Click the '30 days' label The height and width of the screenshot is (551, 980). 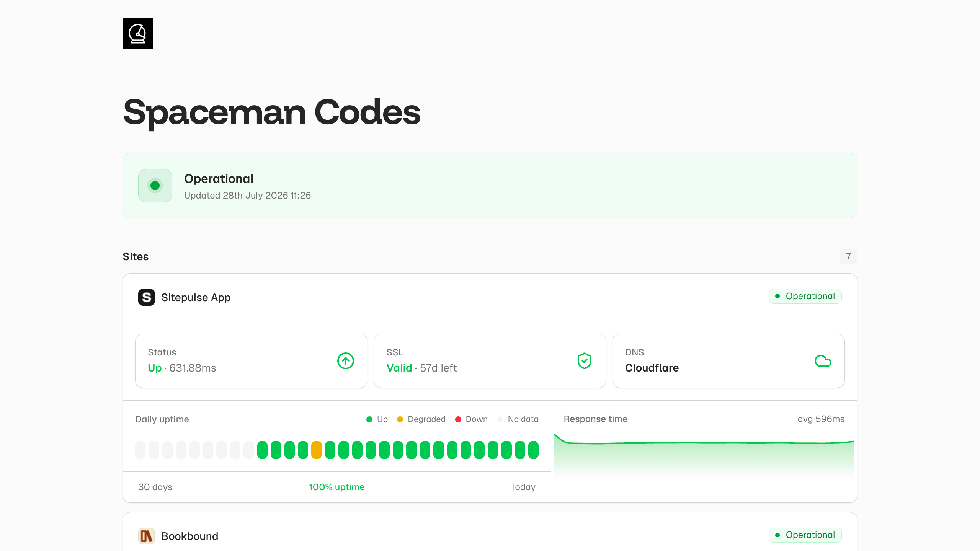155,487
